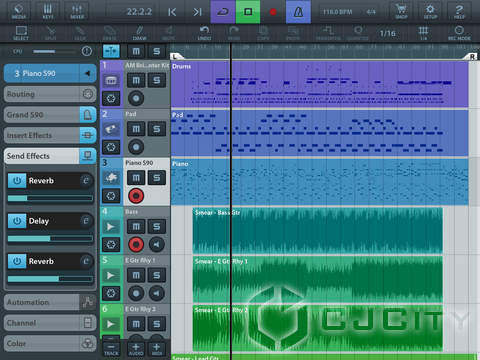Toggle monitoring speaker on Bass track
480x360 pixels.
click(x=157, y=245)
